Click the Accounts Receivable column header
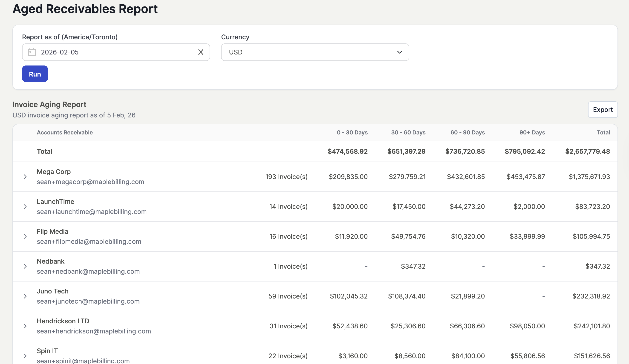Viewport: 629px width, 364px height. (65, 133)
